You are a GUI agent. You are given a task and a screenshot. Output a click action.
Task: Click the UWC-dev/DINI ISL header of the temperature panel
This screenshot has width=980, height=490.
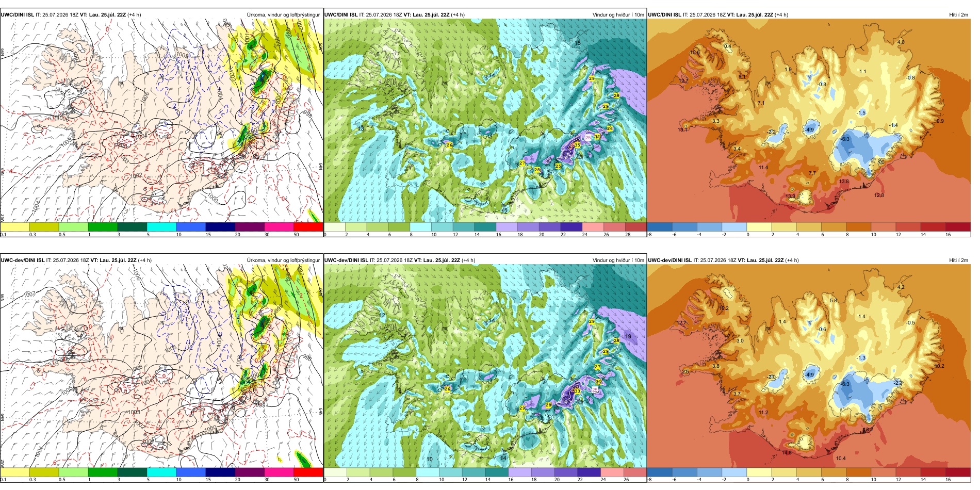(x=669, y=260)
